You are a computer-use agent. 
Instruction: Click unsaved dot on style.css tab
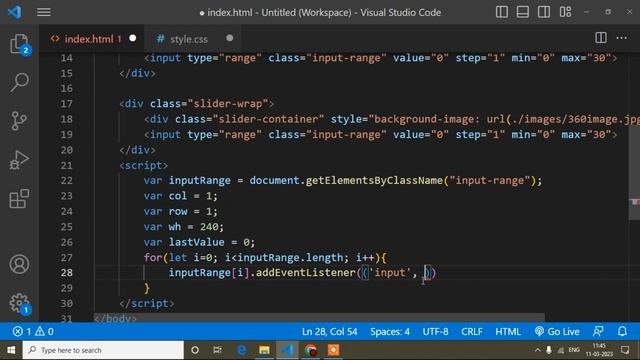(230, 38)
